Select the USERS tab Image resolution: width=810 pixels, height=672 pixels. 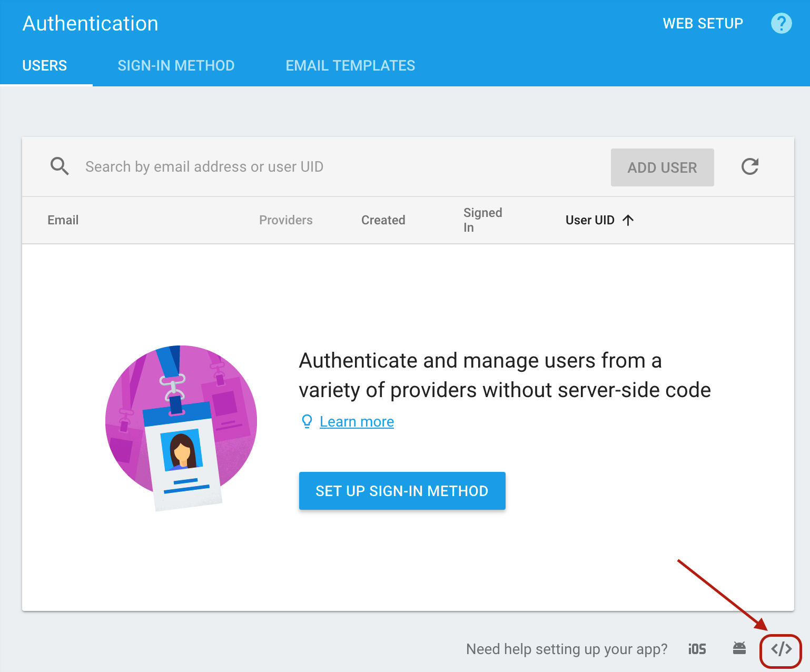click(44, 65)
